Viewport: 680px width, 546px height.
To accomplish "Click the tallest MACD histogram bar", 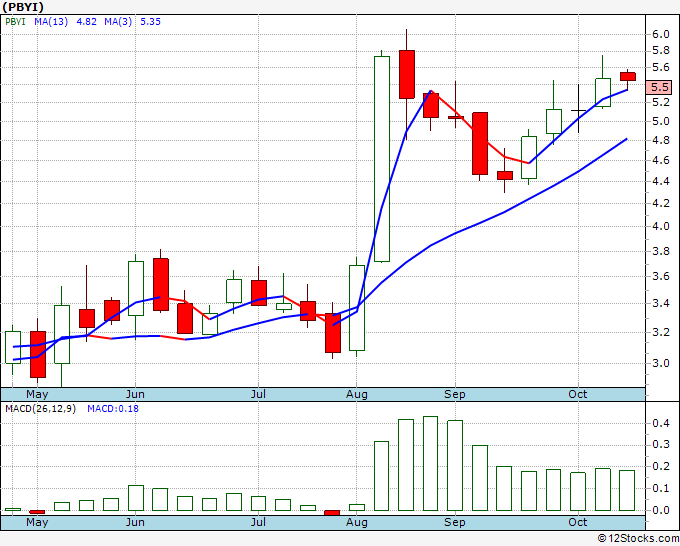I will [430, 464].
